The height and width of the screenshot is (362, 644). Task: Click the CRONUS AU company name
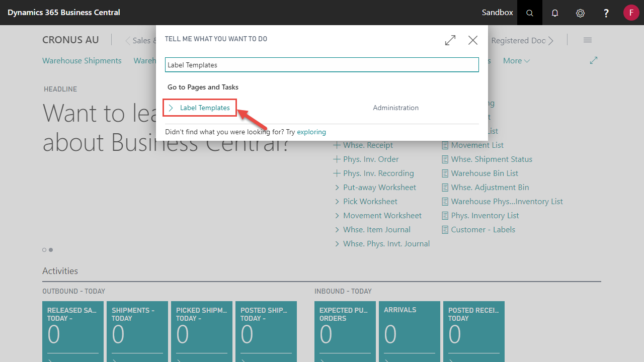[70, 40]
